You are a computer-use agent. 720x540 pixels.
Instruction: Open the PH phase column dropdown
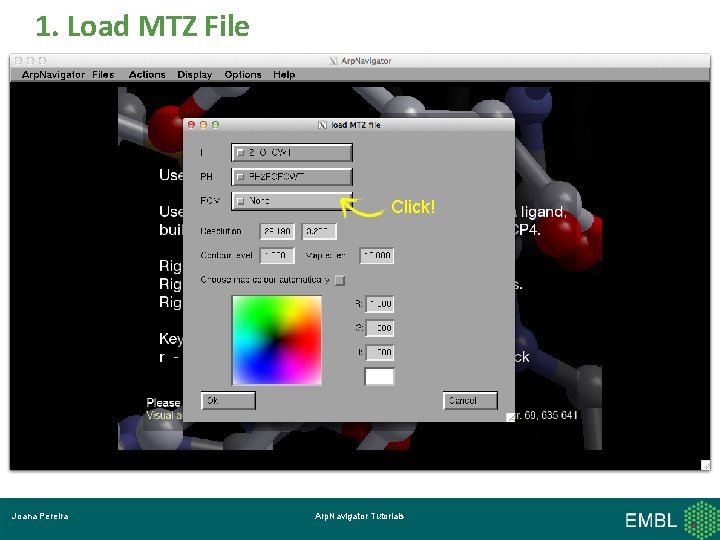pos(292,177)
